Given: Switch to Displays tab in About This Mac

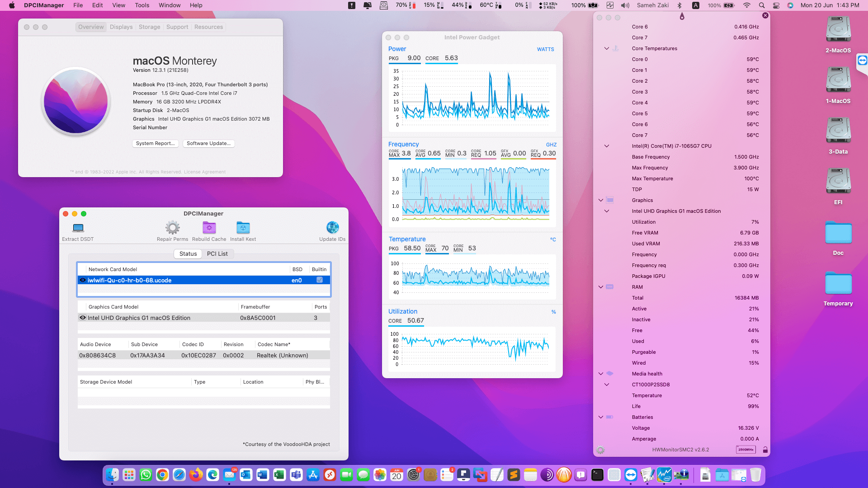Looking at the screenshot, I should [121, 27].
